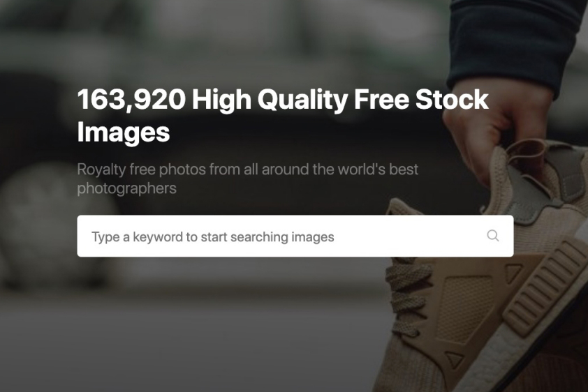Click the 'Free Stock' heading text
588x392 pixels.
(421, 99)
